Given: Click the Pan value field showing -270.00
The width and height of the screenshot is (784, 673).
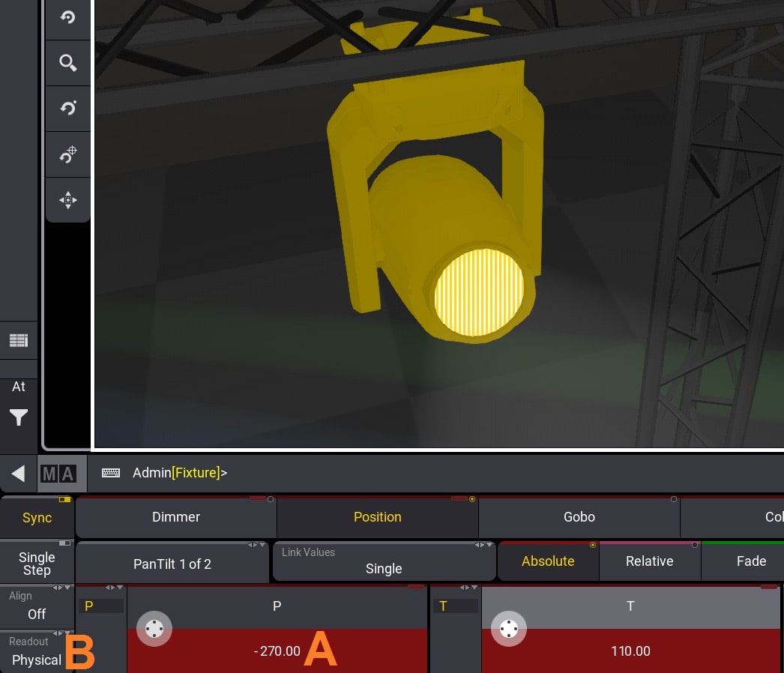Looking at the screenshot, I should [277, 651].
